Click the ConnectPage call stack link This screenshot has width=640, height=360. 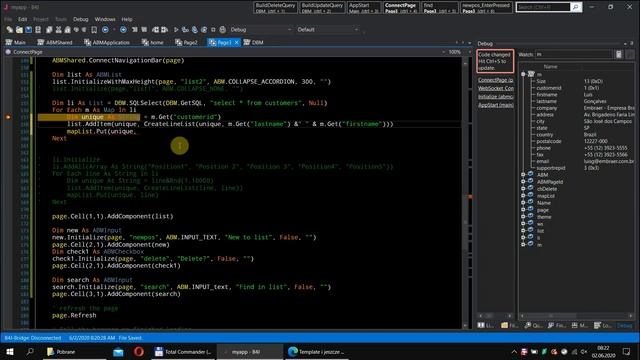click(x=496, y=80)
